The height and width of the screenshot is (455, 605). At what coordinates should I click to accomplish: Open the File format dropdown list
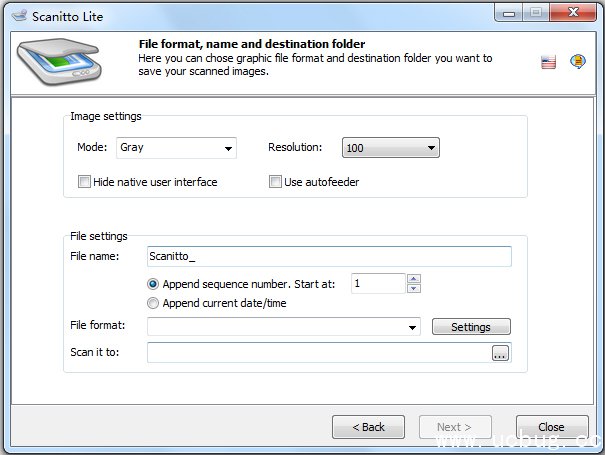pyautogui.click(x=283, y=327)
